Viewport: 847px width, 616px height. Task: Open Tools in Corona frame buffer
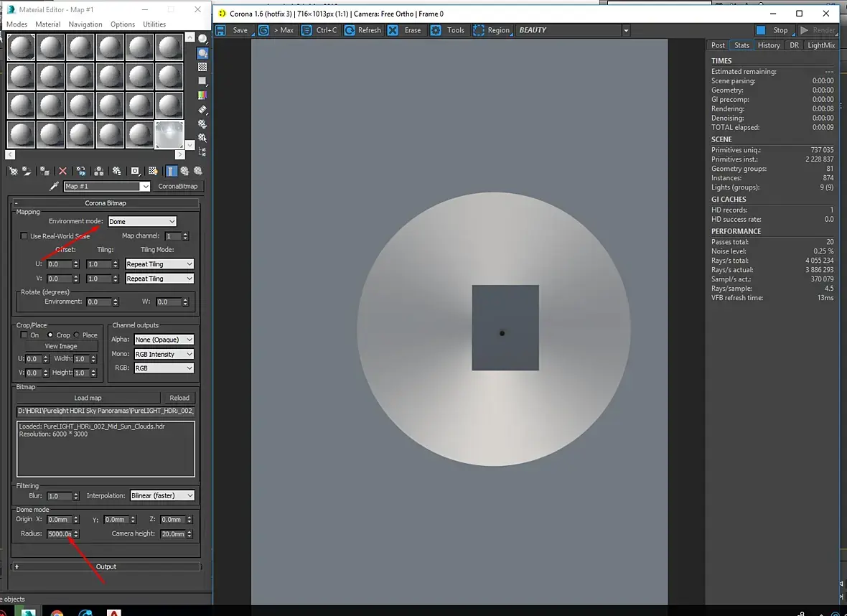448,30
